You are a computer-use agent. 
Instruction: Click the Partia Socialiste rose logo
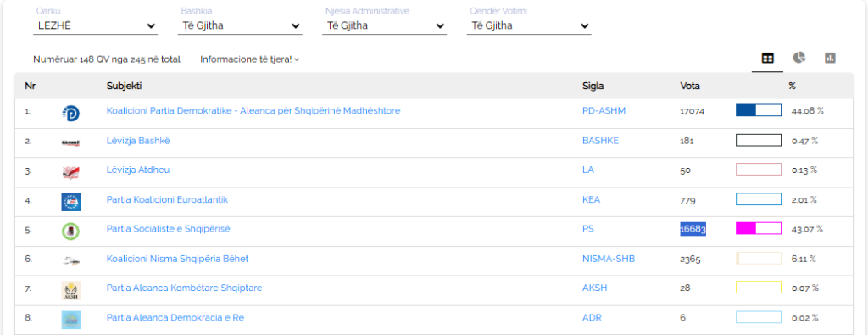pos(71,232)
